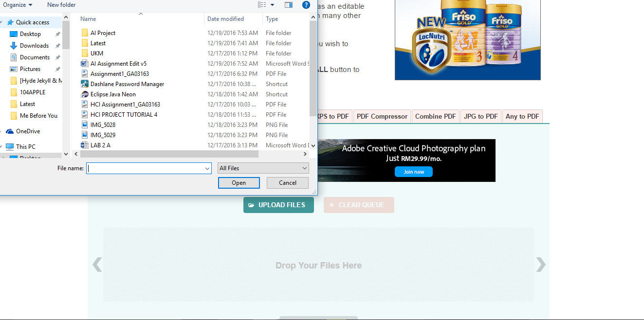The image size is (644, 320).
Task: Open the All Files type dropdown
Action: [x=263, y=168]
